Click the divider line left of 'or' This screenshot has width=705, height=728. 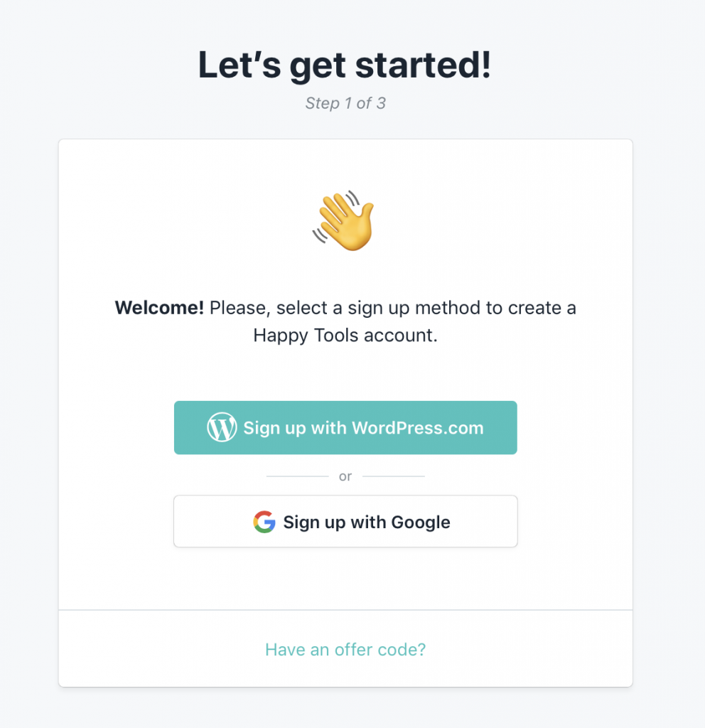297,476
